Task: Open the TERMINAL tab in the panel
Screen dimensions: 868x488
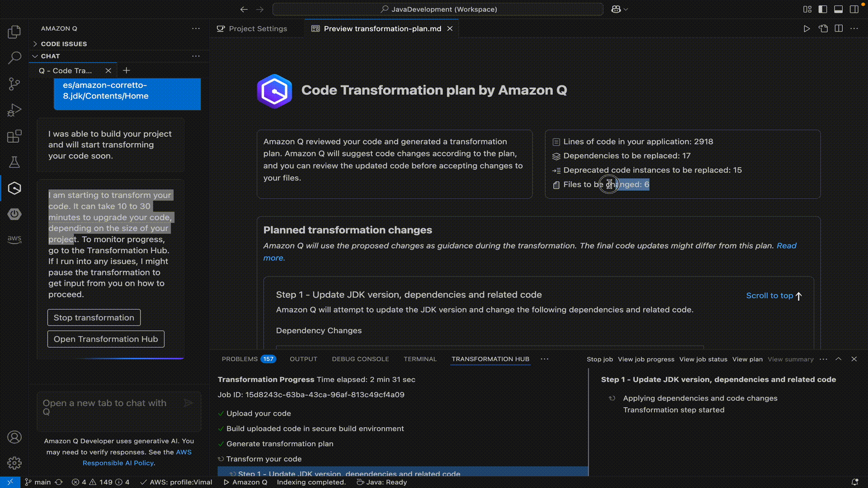Action: 420,359
